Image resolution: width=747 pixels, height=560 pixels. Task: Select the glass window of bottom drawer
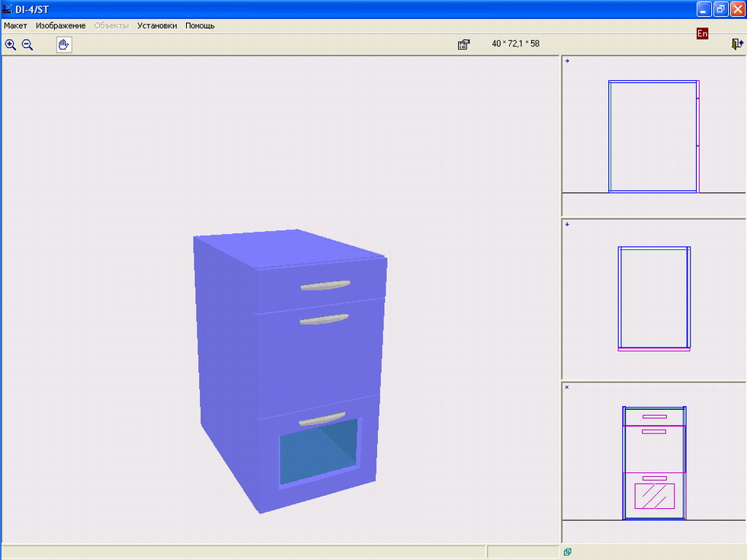point(319,451)
